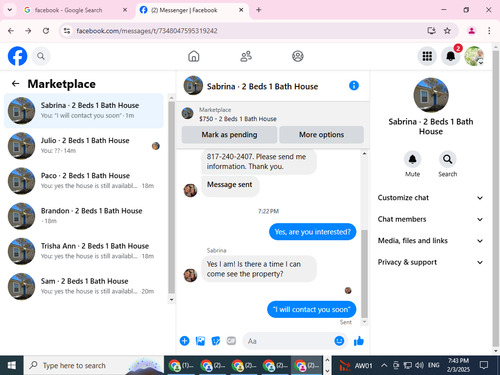Go back from Marketplace using arrow
Screen dimensions: 500x375
15,84
